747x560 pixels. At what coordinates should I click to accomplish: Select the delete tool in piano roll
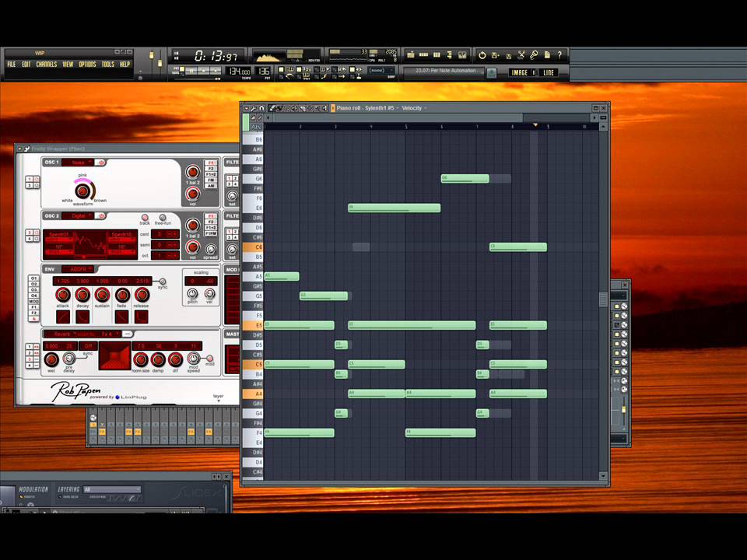point(287,108)
